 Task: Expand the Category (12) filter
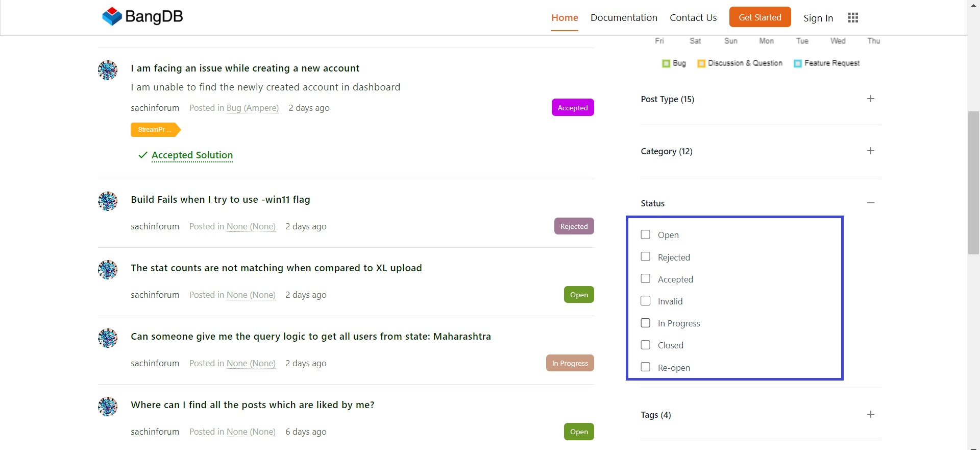point(871,151)
